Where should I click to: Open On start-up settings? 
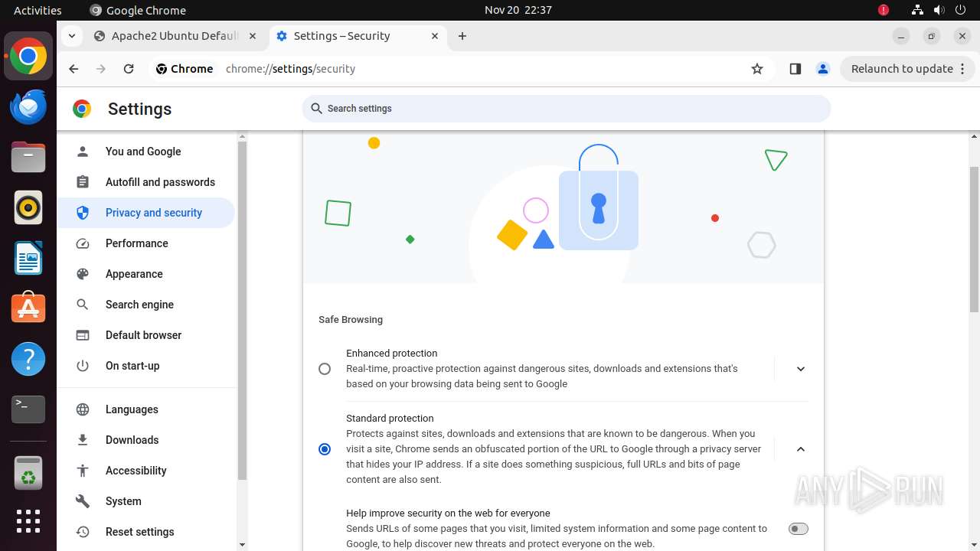[145, 366]
